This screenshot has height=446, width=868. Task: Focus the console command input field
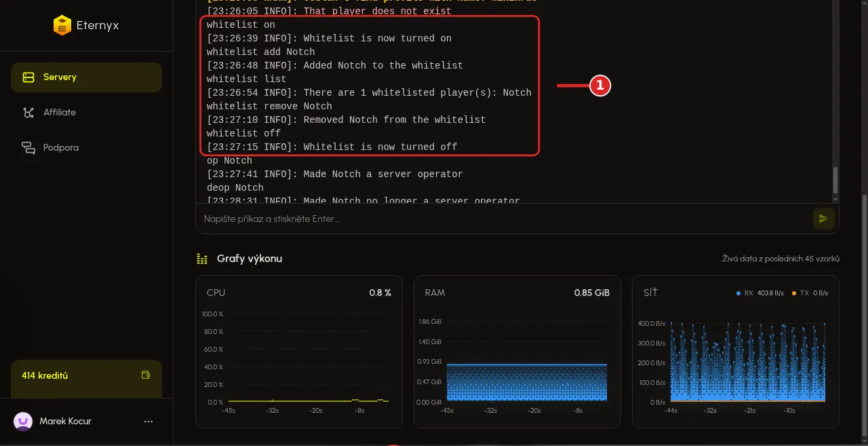(505, 219)
